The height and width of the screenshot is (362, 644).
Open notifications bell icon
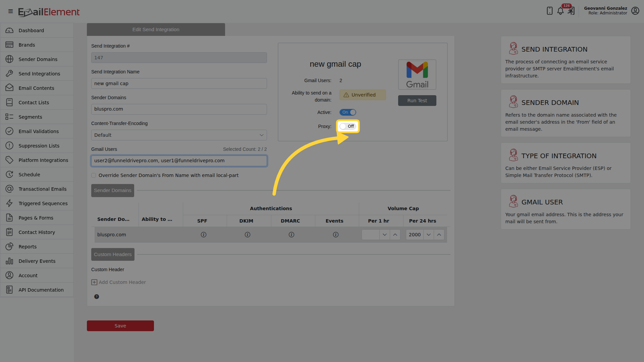point(560,11)
